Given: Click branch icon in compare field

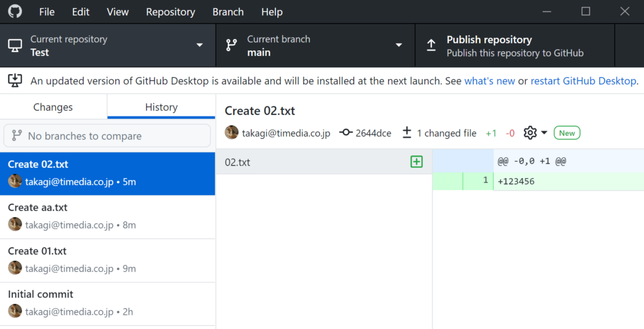Looking at the screenshot, I should pos(16,135).
